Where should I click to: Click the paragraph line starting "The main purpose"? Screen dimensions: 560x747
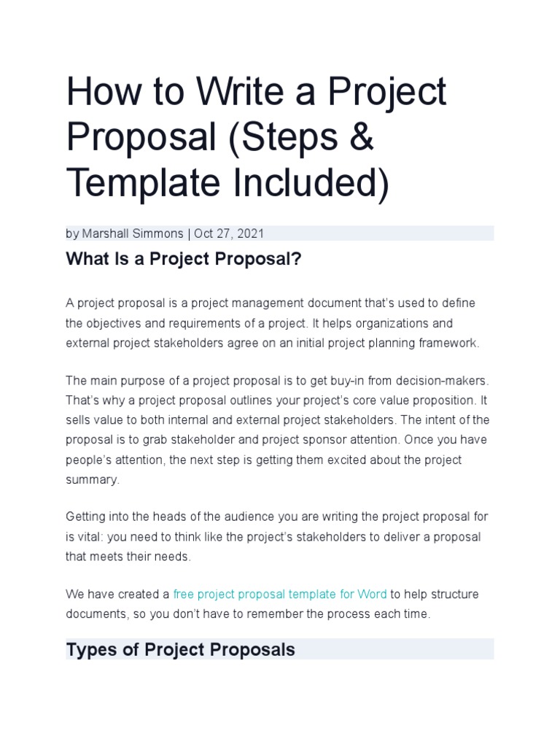pyautogui.click(x=276, y=381)
